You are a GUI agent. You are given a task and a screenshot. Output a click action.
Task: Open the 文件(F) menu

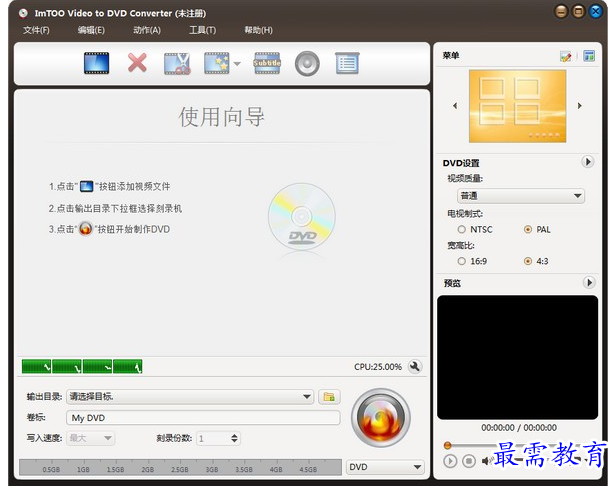coord(36,30)
